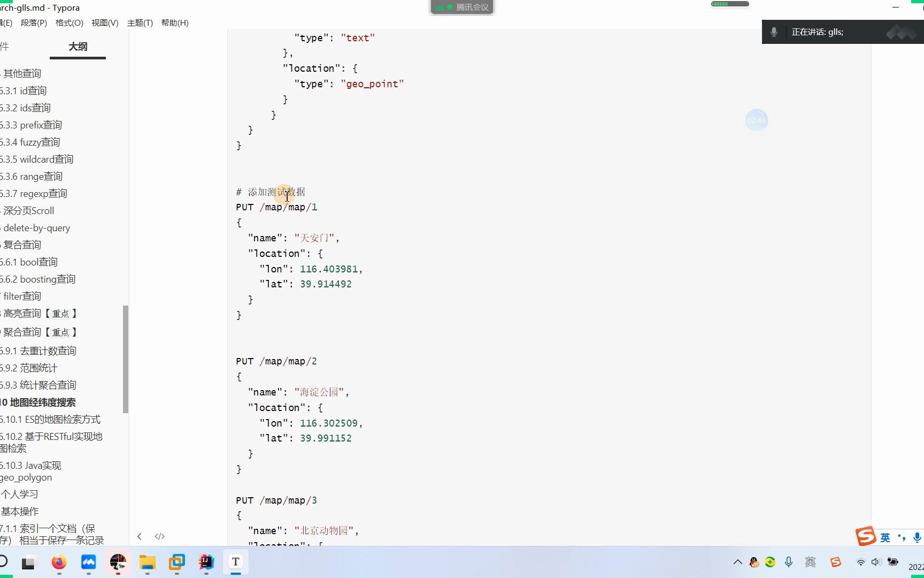Click the microphone tray icon
The image size is (924, 578).
coord(789,562)
